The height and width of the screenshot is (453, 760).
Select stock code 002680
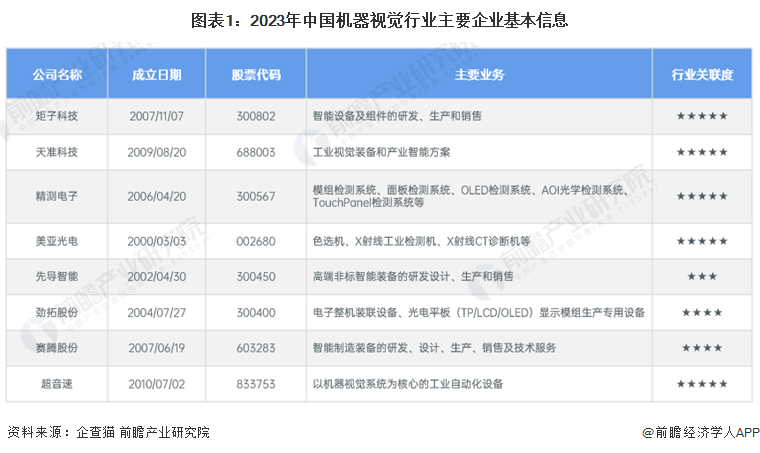[x=256, y=241]
